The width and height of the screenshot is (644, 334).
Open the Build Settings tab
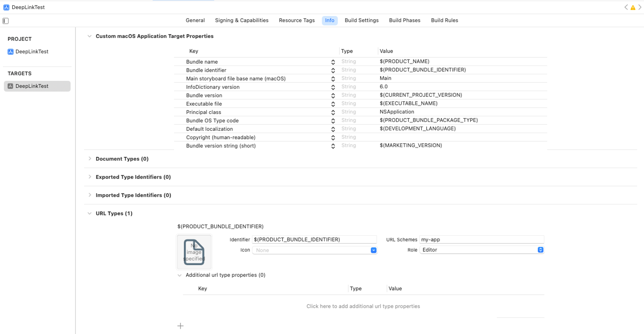[362, 20]
